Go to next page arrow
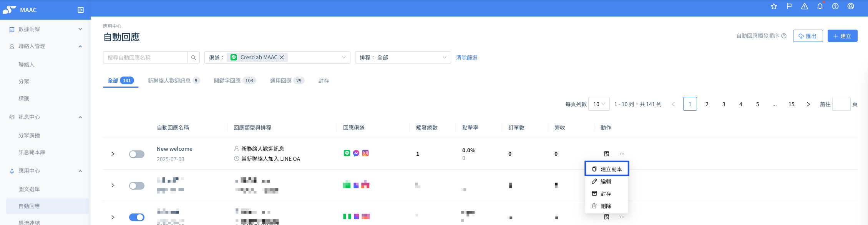The image size is (868, 225). (x=808, y=104)
